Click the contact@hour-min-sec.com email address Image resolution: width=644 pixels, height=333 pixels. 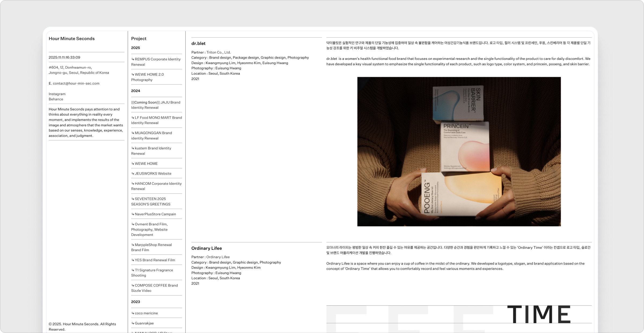coord(76,84)
